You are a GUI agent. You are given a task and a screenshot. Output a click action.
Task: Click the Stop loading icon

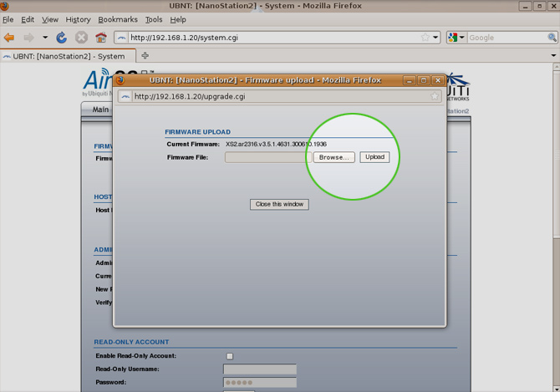(x=81, y=37)
